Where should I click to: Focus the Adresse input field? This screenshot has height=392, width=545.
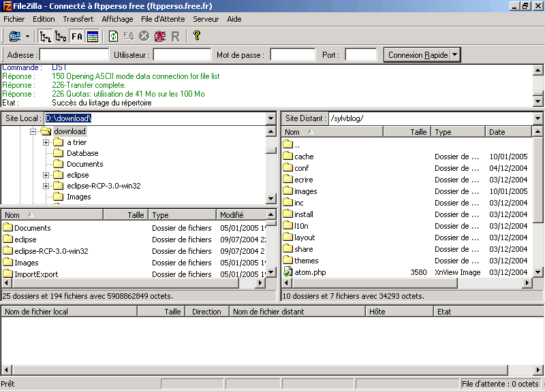pyautogui.click(x=74, y=55)
